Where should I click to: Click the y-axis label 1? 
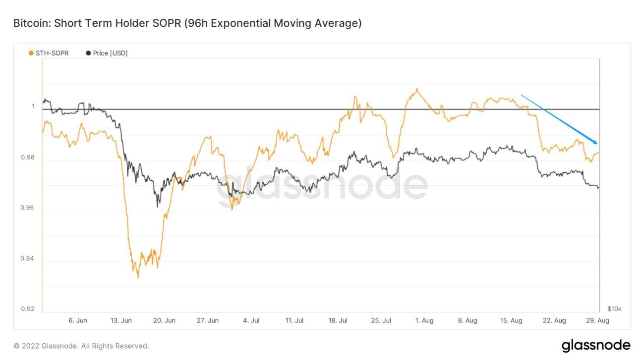tap(33, 106)
